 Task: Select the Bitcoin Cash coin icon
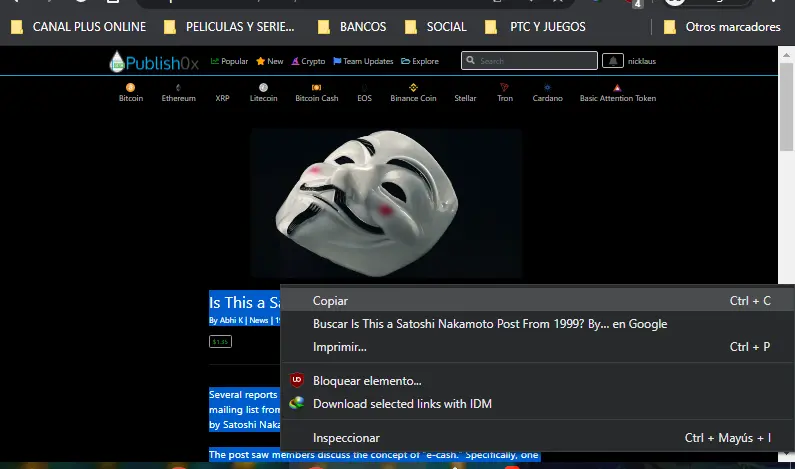(316, 88)
